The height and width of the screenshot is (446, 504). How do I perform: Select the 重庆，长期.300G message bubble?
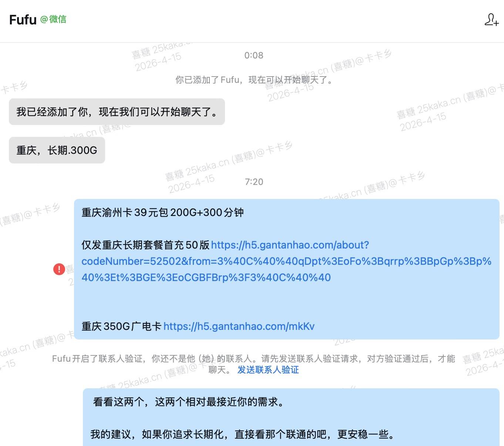point(57,150)
